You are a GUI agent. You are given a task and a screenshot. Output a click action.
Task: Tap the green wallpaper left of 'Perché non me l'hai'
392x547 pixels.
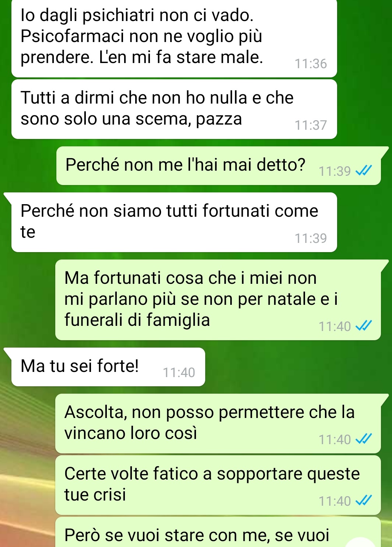(x=28, y=166)
